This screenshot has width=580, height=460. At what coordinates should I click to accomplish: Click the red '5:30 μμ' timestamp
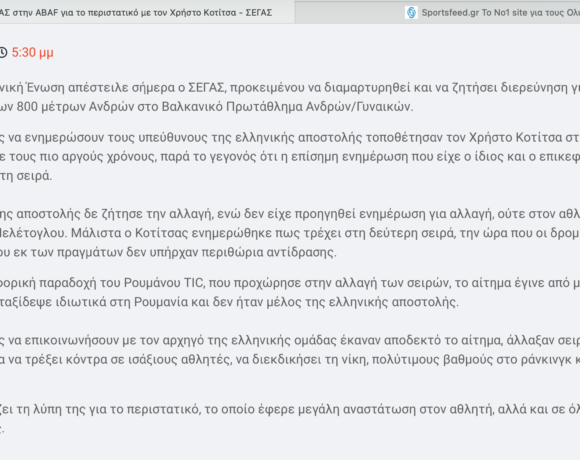[x=33, y=53]
